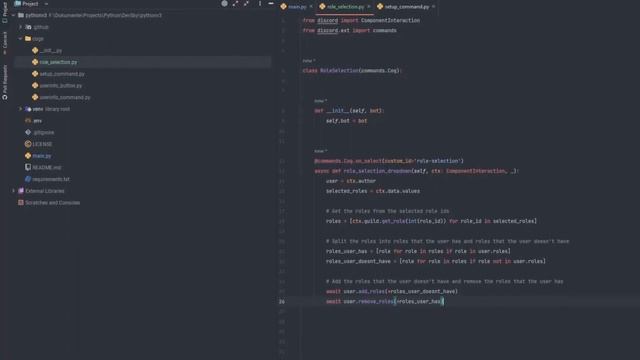Click the requirements.txt file icon
640x360 pixels.
28,179
